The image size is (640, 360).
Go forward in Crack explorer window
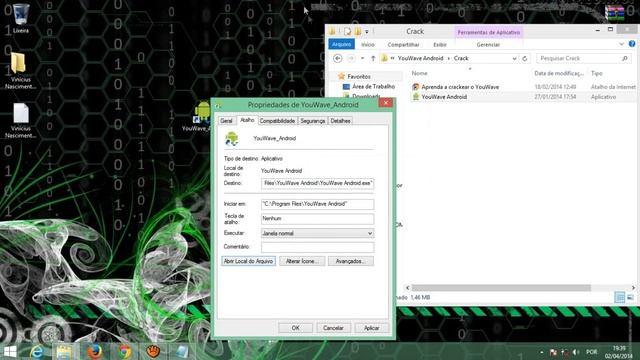(x=351, y=58)
